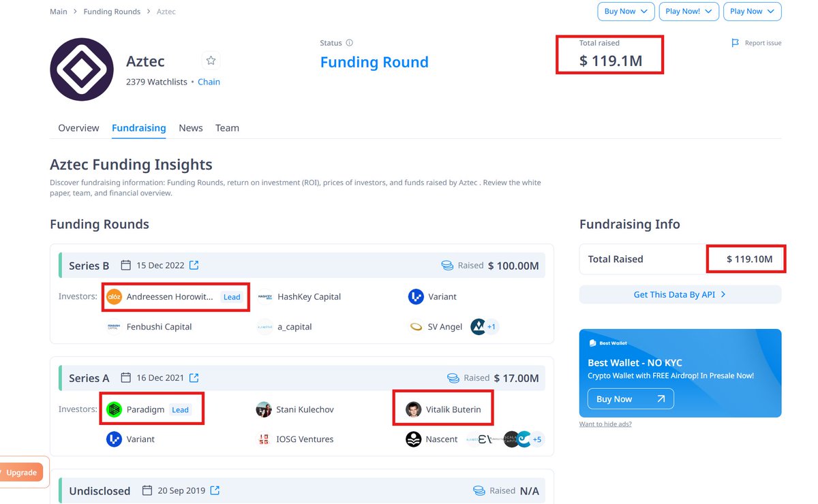Open the Play Now! dropdown
Viewport: 818px width, 504px height.
click(688, 12)
